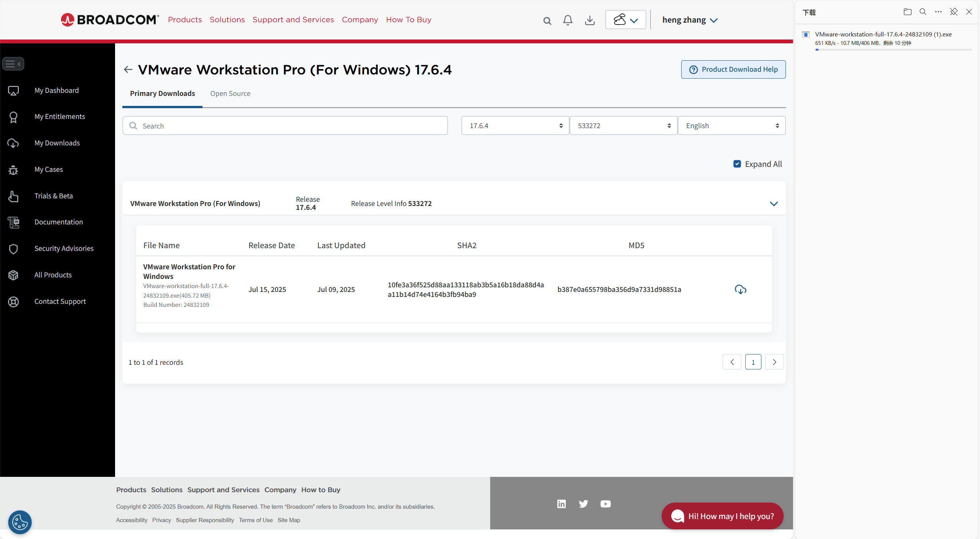Click the Trials & Beta icon
Viewport: 980px width, 539px height.
[x=13, y=196]
